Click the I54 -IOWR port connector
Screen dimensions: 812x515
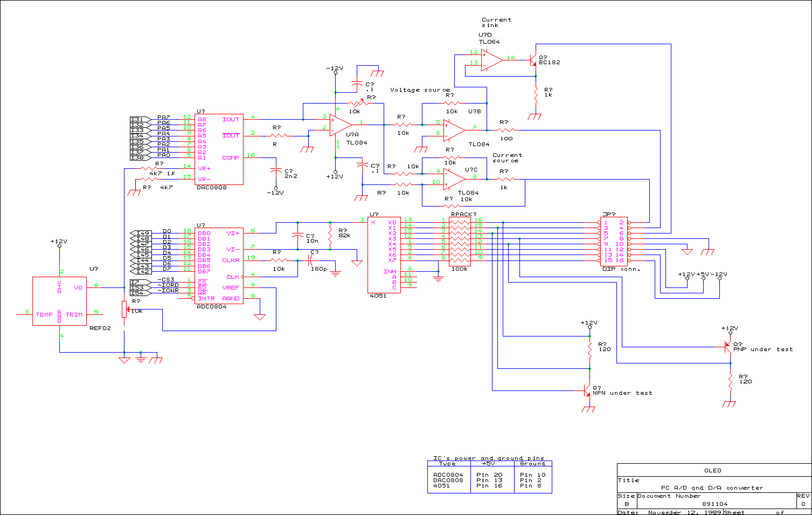(141, 293)
